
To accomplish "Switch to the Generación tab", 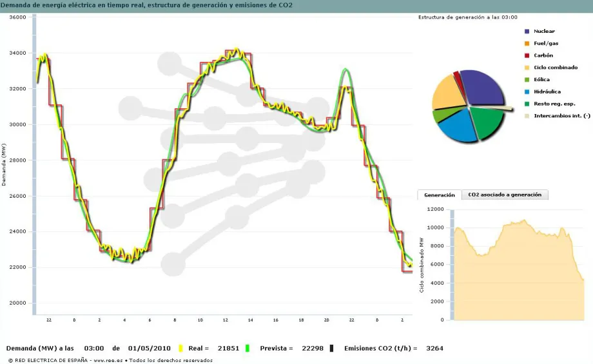I will [440, 195].
